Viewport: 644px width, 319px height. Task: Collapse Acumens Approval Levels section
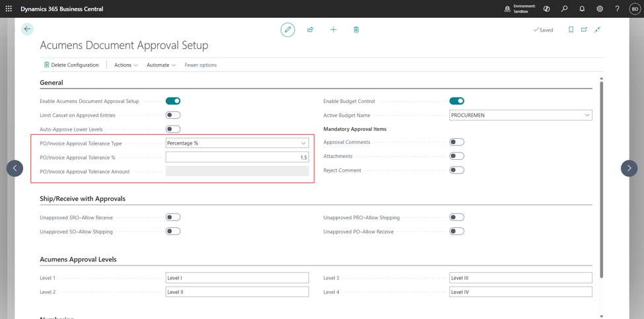pyautogui.click(x=78, y=260)
